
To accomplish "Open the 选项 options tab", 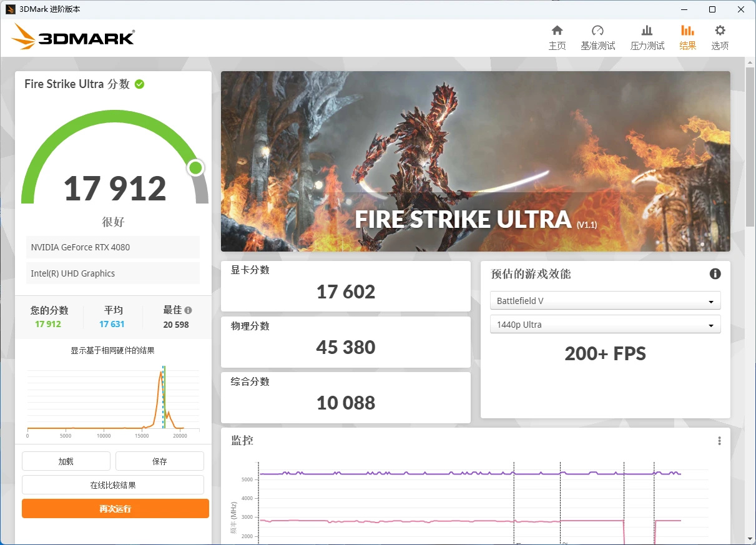I will 720,37.
